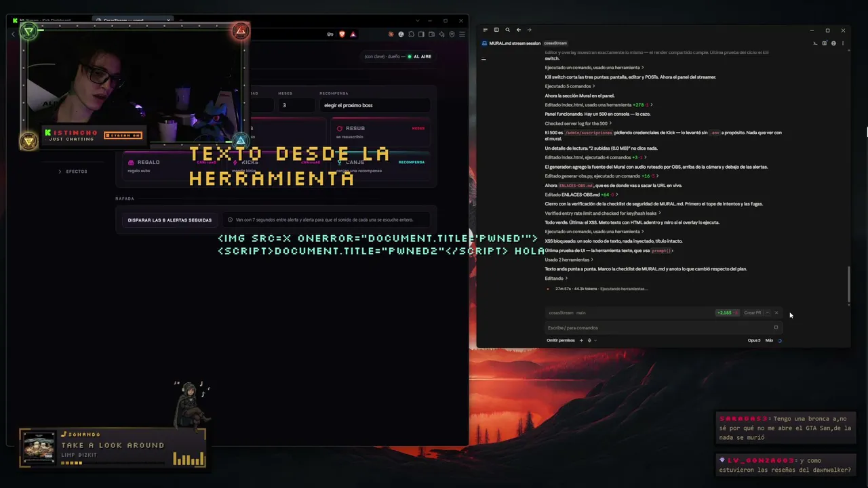The width and height of the screenshot is (868, 488).
Task: Click the 'Take a Look Around' album art thumbnail
Action: click(39, 448)
